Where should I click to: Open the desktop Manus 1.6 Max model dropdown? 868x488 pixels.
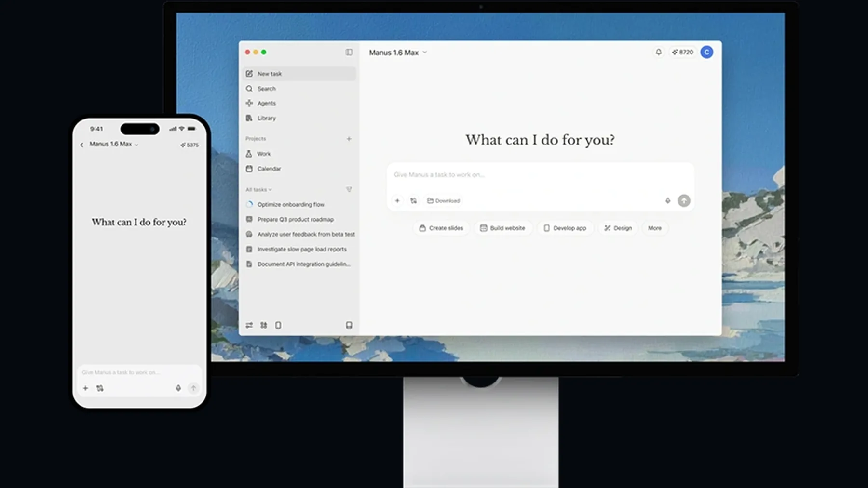click(398, 53)
